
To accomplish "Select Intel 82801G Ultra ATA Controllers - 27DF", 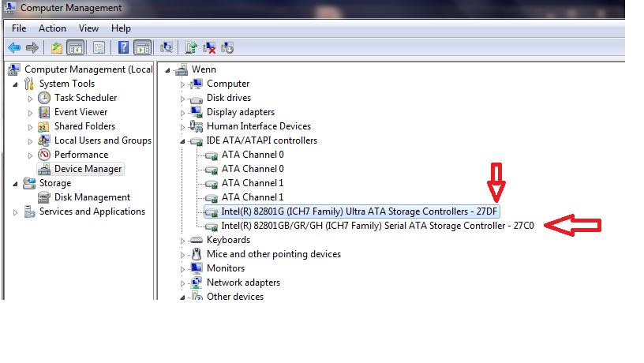I will click(359, 211).
